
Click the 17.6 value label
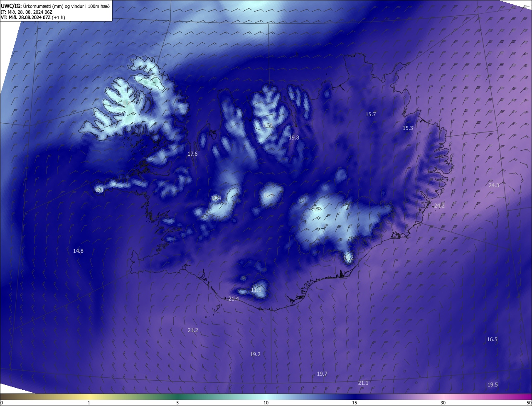click(192, 154)
